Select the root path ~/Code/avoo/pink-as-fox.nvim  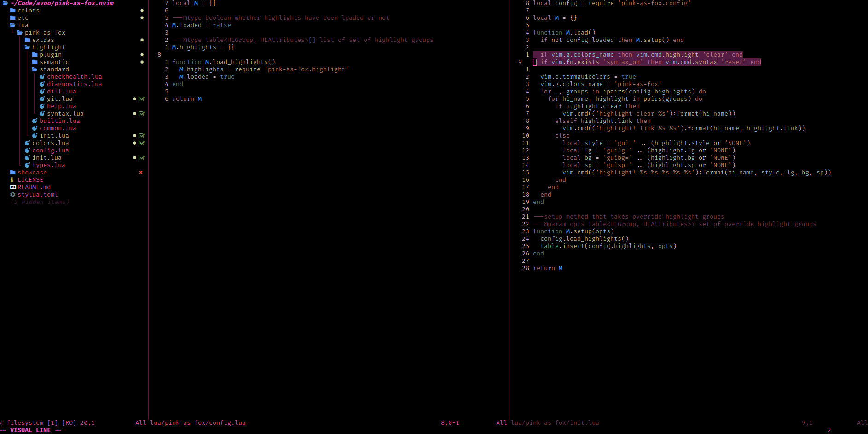62,3
